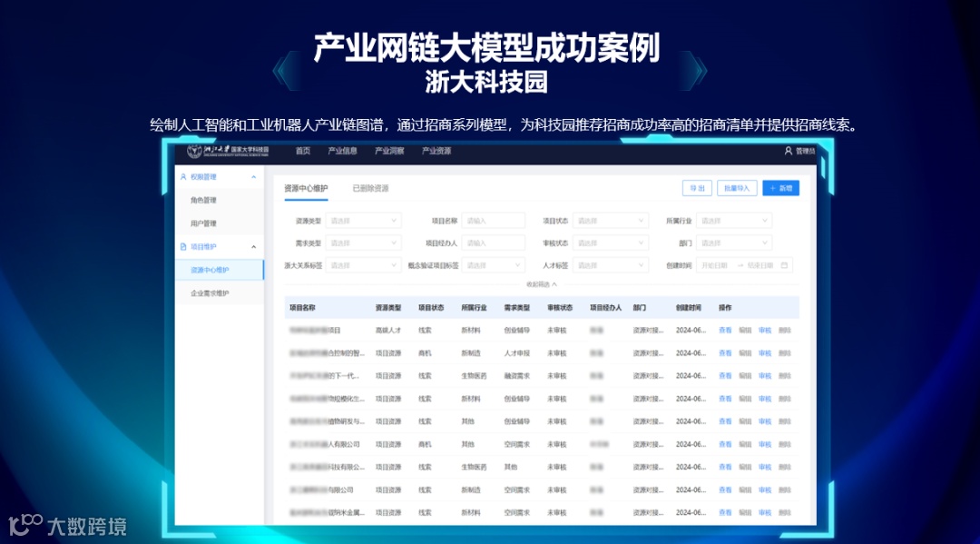Click the 结束日期 date input
The height and width of the screenshot is (544, 980).
(x=760, y=266)
